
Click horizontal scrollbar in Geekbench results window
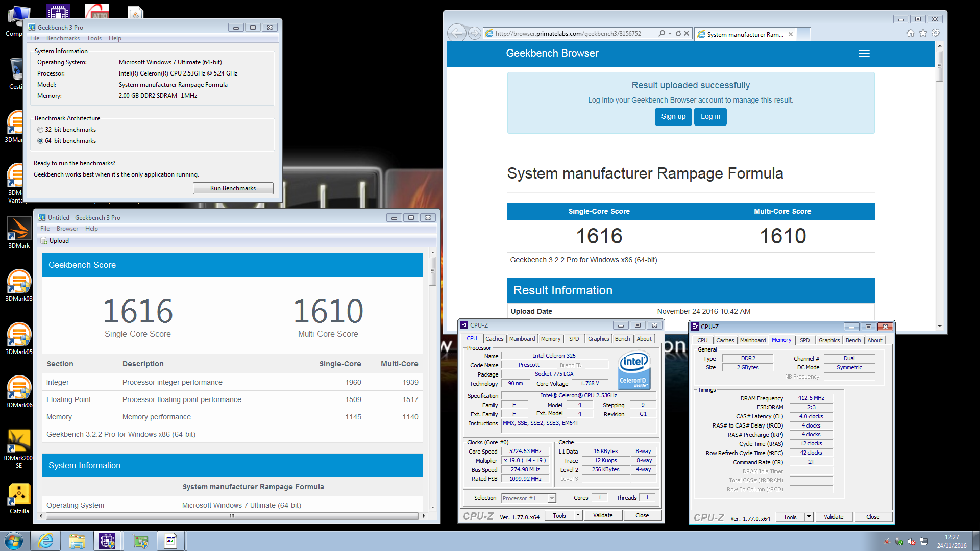tap(232, 516)
